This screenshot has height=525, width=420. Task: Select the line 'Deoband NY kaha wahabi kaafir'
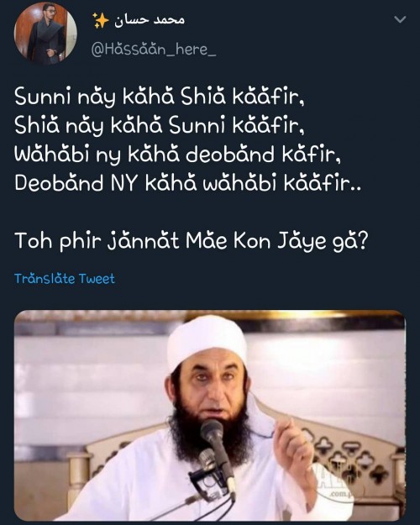pyautogui.click(x=188, y=183)
